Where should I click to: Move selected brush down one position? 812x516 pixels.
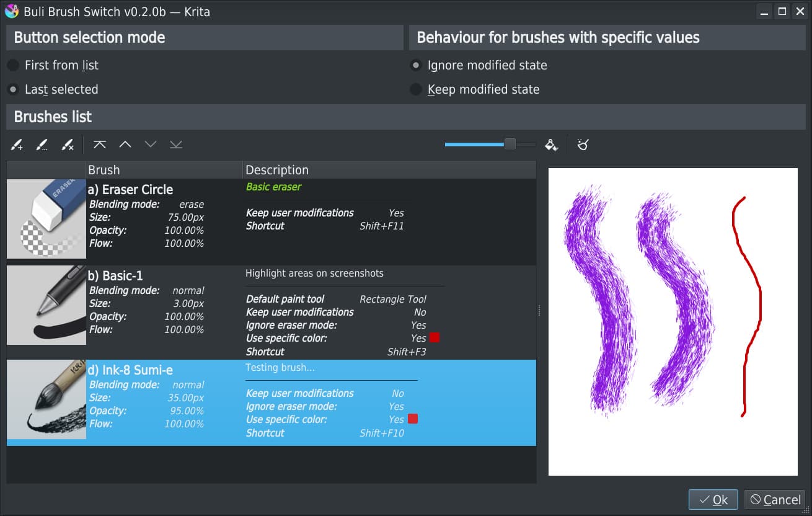pyautogui.click(x=151, y=145)
